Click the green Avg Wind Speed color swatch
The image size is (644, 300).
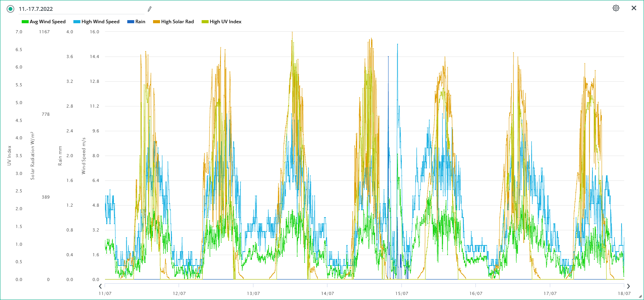pos(25,22)
